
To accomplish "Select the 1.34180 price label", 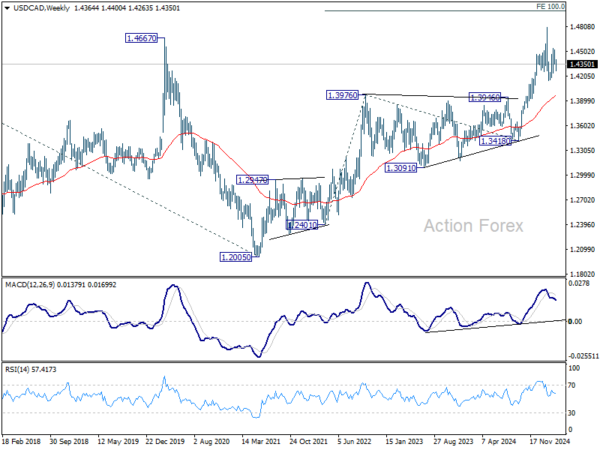I will coord(496,141).
